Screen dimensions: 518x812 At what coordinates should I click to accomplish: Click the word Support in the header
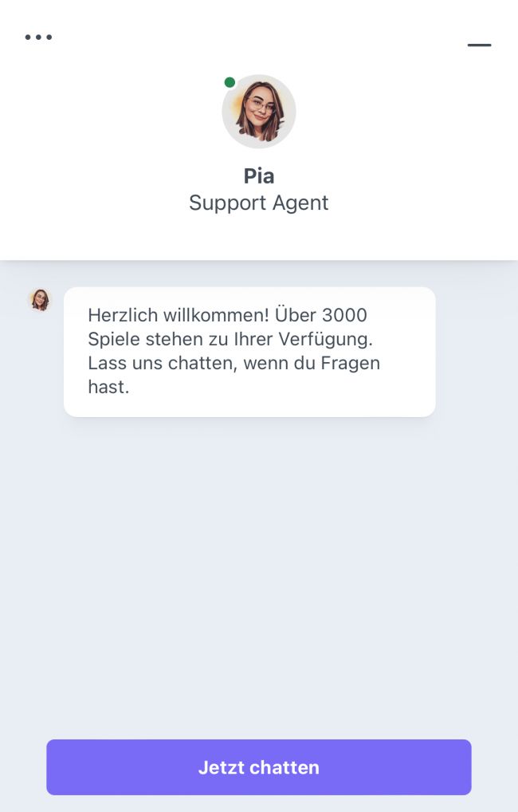[224, 203]
